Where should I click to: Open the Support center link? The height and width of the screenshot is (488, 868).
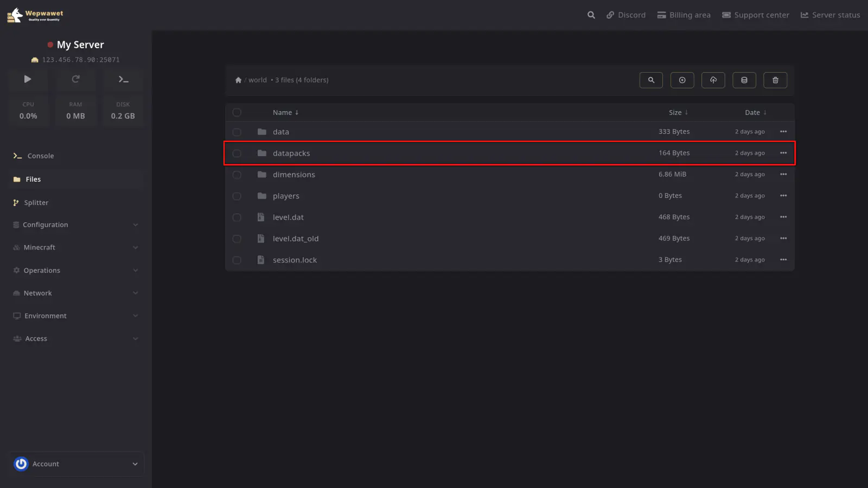755,15
